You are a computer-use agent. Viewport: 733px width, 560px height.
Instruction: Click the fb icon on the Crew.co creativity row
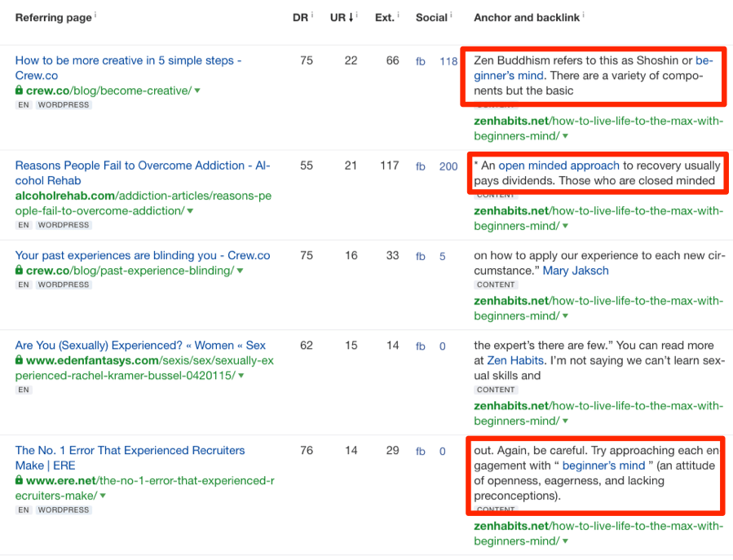coord(420,61)
